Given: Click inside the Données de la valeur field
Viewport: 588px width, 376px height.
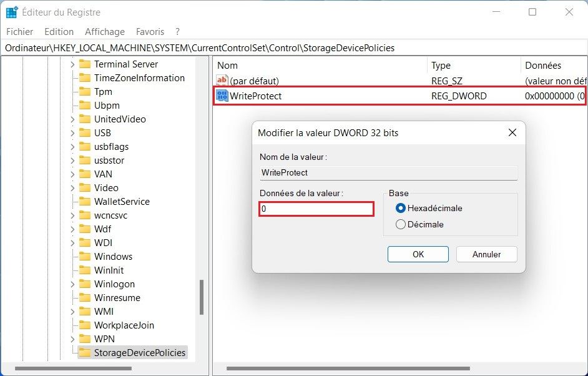Looking at the screenshot, I should click(x=315, y=209).
